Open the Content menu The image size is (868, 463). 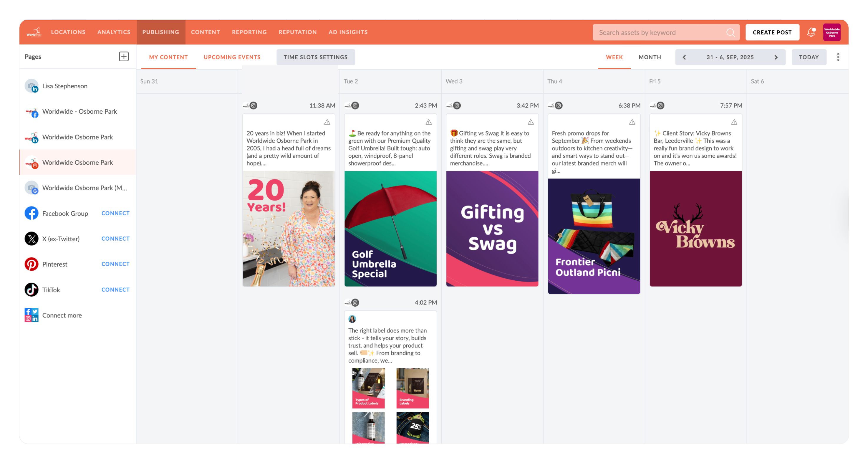pyautogui.click(x=206, y=32)
